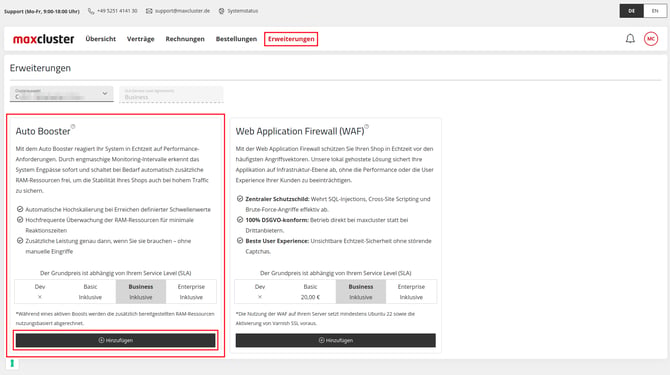Click 'Zentraler Schutzschild' bullet text
The width and height of the screenshot is (670, 375).
pyautogui.click(x=338, y=204)
